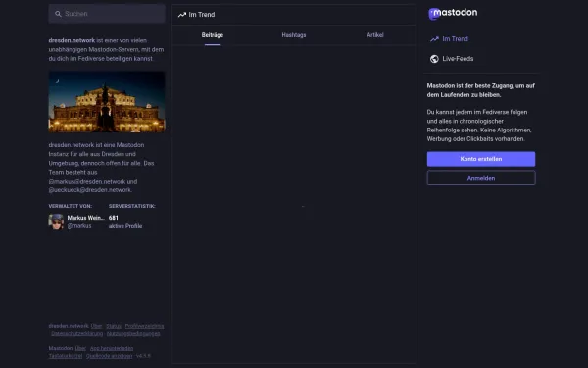Viewport: 588px width, 368px height.
Task: Open the Nutzungsbedingungen footer link
Action: [x=133, y=334]
